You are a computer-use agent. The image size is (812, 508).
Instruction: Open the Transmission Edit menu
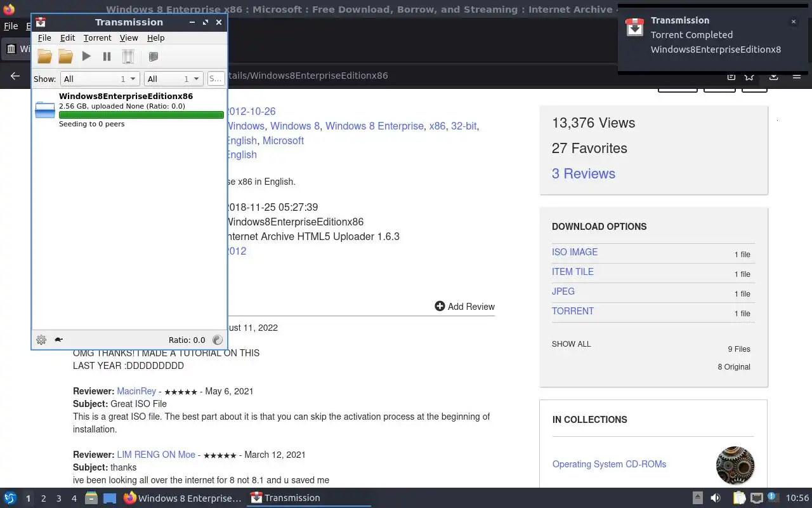click(x=67, y=38)
